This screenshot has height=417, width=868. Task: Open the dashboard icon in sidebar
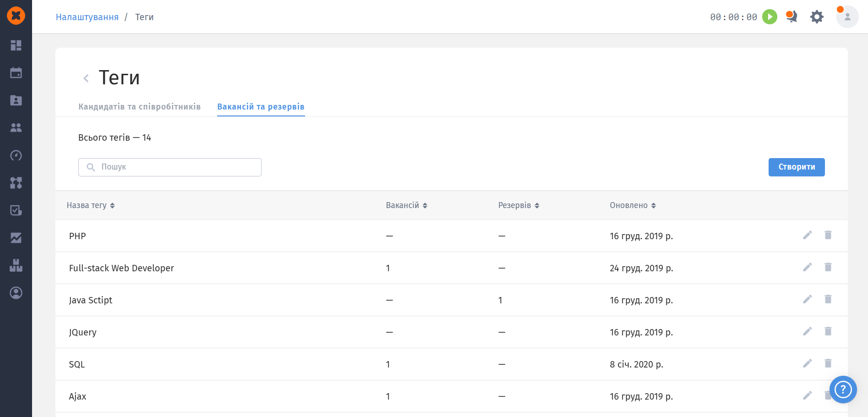pyautogui.click(x=16, y=45)
